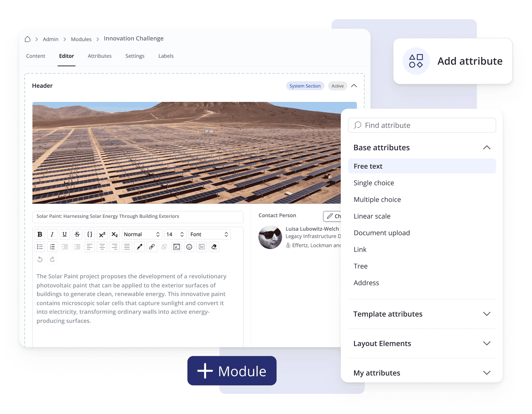Click into the Solar Paint description text
532x414 pixels.
[x=132, y=298]
